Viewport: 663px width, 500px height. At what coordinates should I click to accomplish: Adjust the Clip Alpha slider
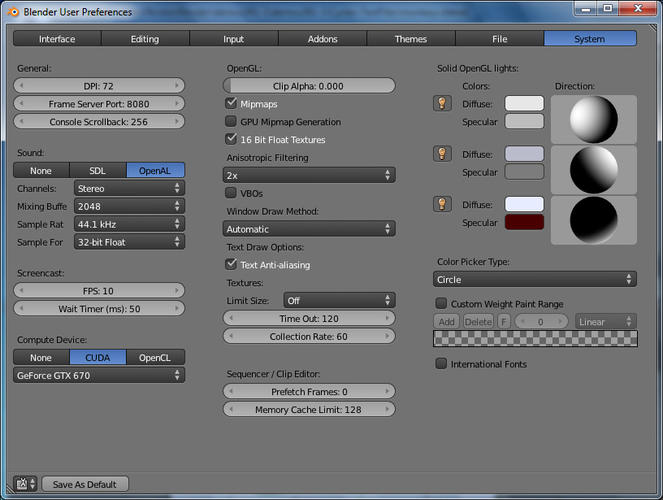coord(309,86)
